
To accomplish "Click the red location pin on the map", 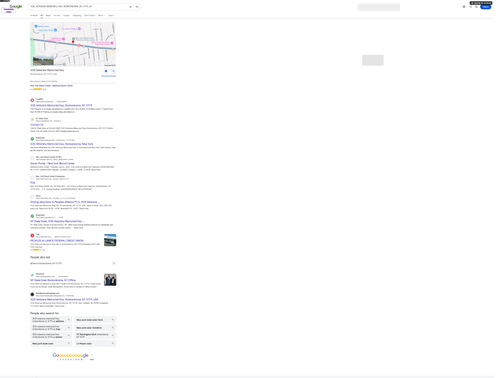I will 73,42.
